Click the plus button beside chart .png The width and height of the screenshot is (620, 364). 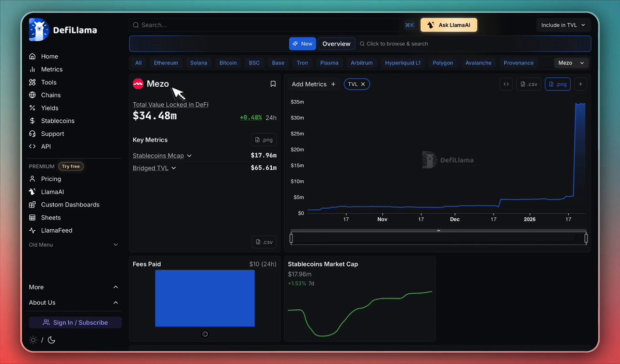[x=581, y=84]
